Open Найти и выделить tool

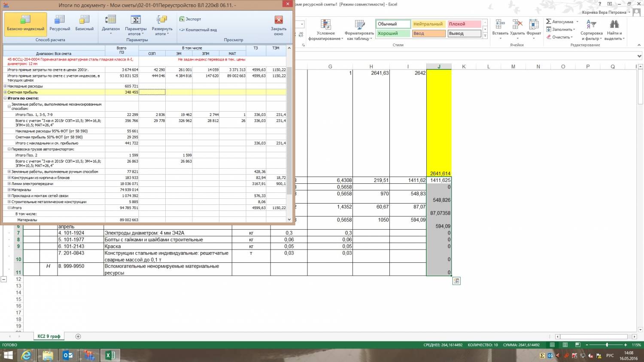(614, 29)
